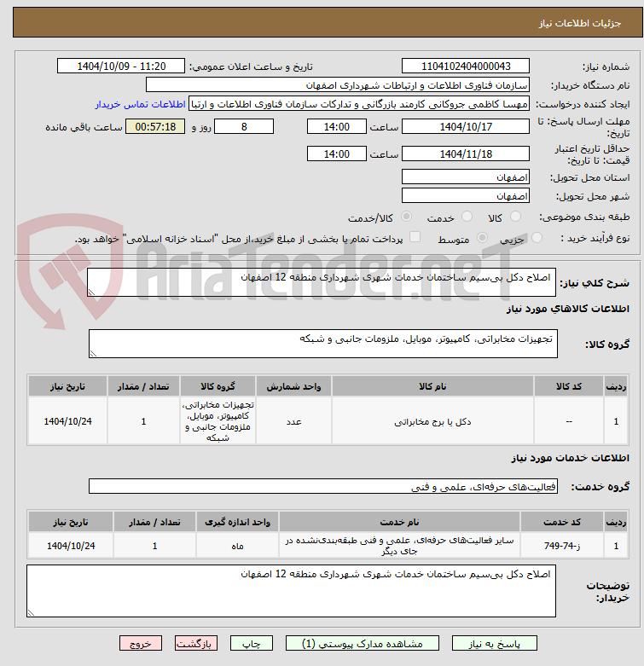Click the remaining days field showing 8
Image resolution: width=644 pixels, height=666 pixels.
click(x=244, y=126)
